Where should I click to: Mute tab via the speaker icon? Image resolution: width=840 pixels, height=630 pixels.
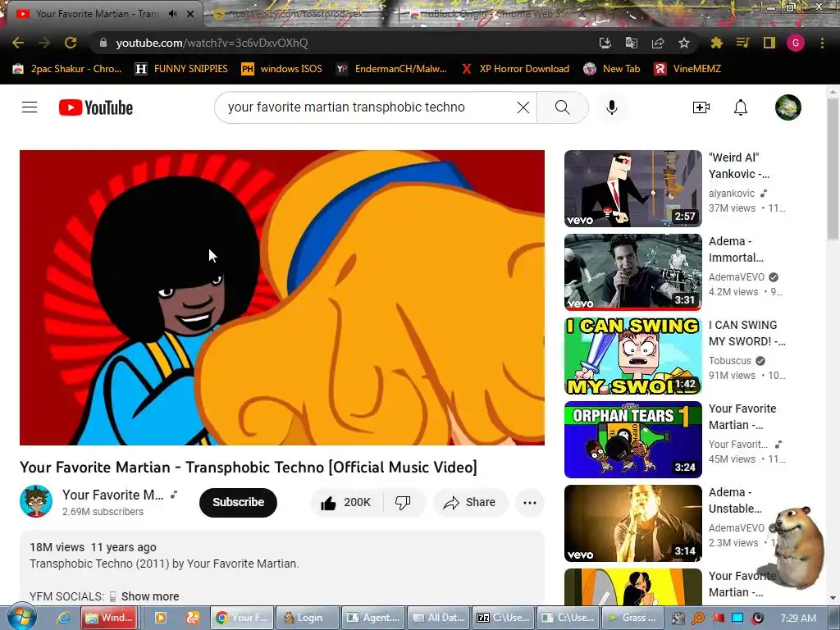coord(172,14)
